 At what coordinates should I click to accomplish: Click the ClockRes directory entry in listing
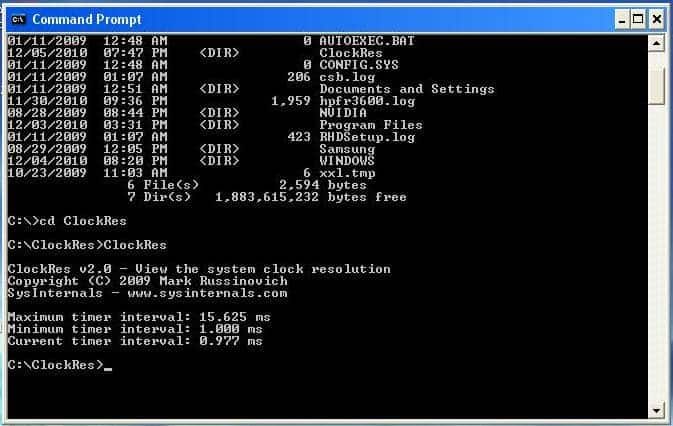tap(351, 53)
